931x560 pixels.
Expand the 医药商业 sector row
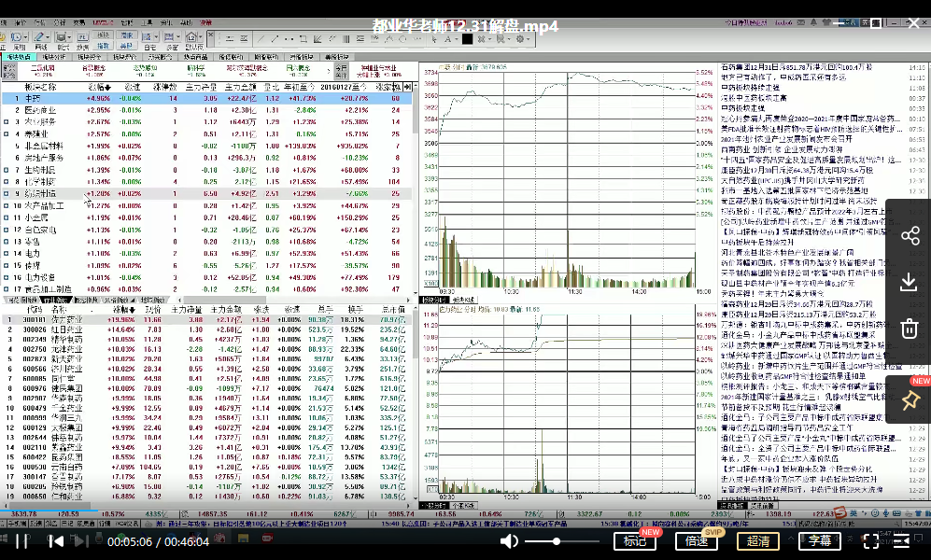[x=40, y=109]
